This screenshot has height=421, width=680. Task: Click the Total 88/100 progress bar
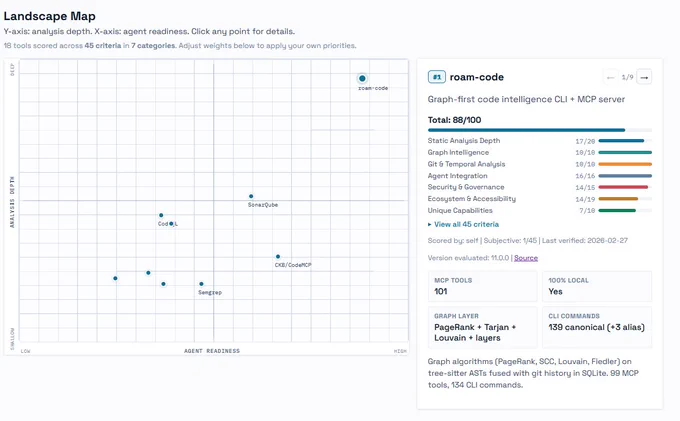pos(539,130)
